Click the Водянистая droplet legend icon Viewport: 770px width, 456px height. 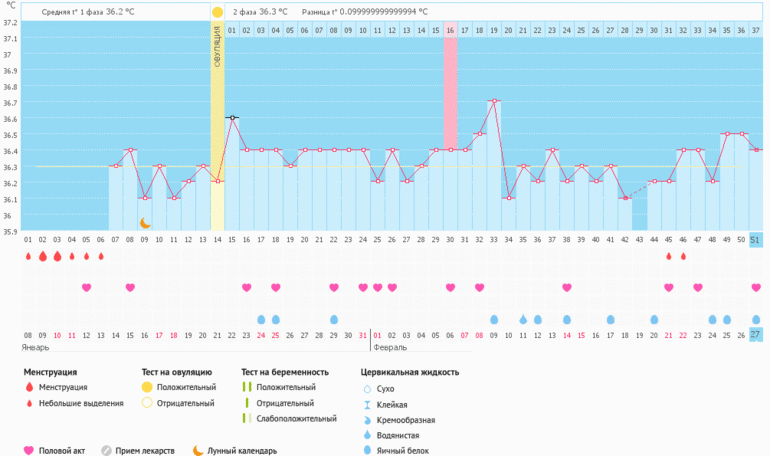[366, 436]
